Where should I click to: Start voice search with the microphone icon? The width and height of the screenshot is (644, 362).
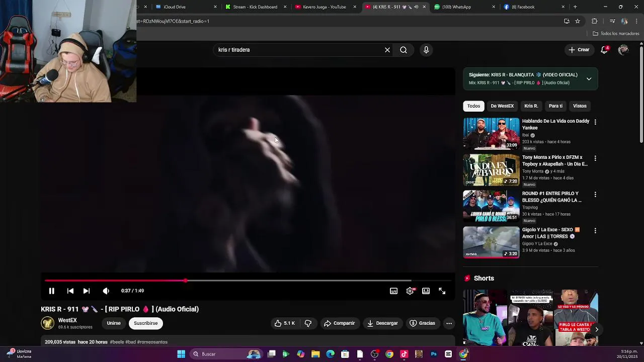click(x=426, y=50)
